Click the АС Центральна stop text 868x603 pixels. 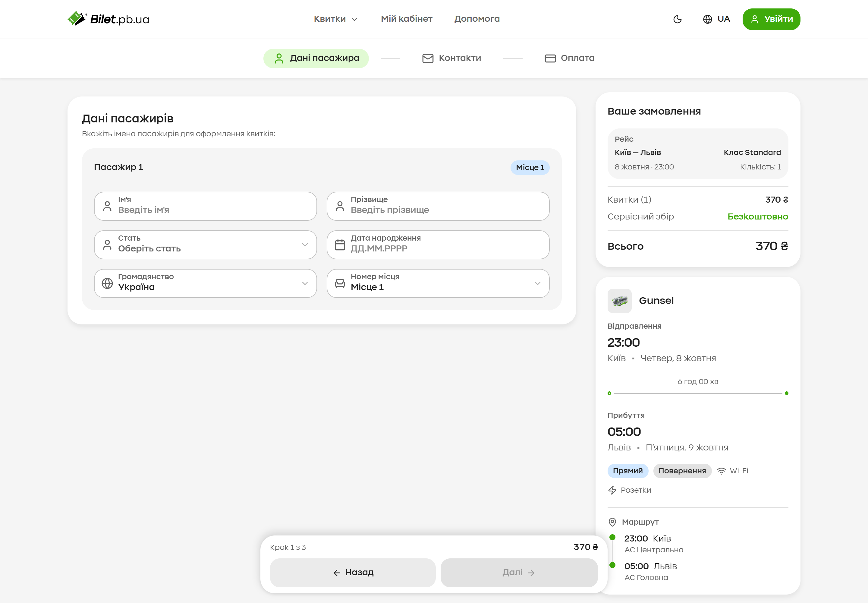[654, 550]
